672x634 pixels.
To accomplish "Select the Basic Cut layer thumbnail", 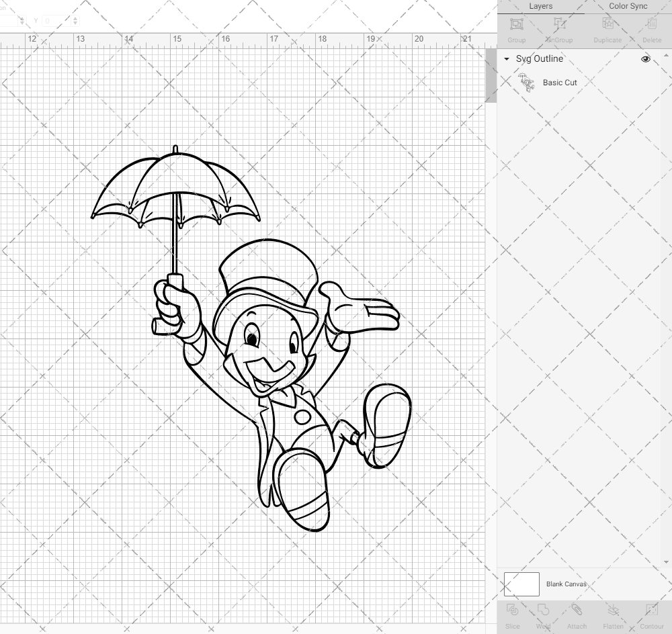I will click(x=527, y=82).
